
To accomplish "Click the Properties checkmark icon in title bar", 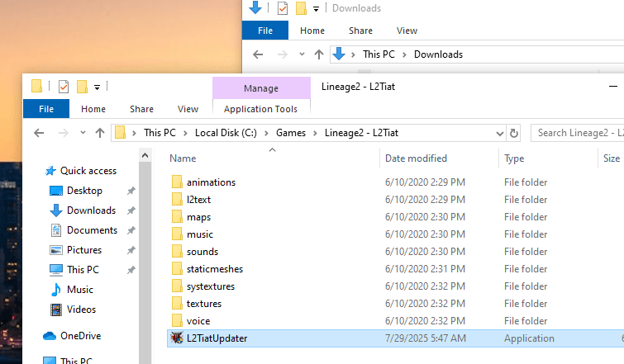I will pos(64,87).
